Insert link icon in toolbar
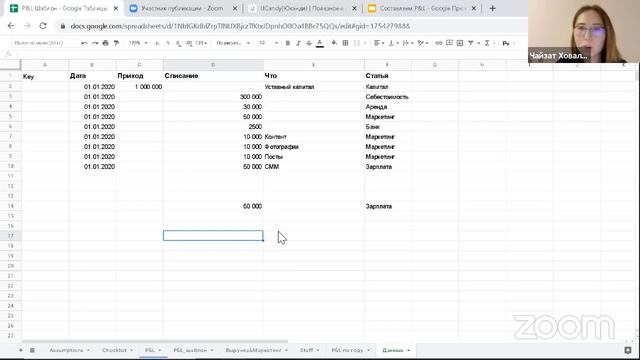This screenshot has width=640, height=360. coord(439,43)
